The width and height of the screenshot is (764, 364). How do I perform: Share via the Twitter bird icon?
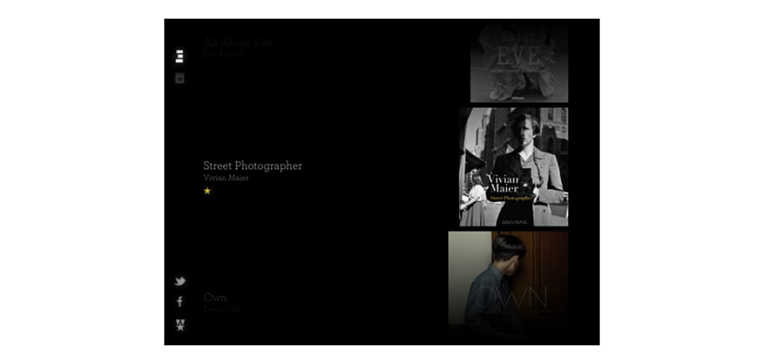pos(180,281)
